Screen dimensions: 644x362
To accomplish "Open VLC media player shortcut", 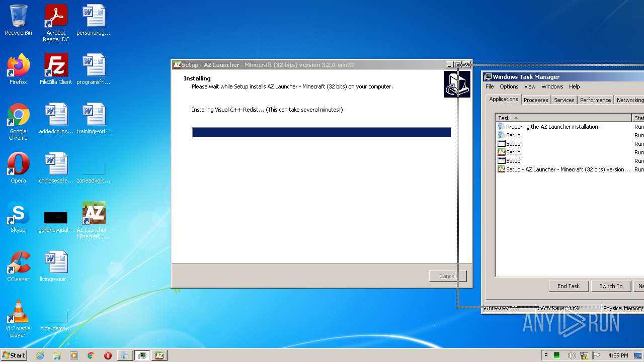I will point(18,319).
